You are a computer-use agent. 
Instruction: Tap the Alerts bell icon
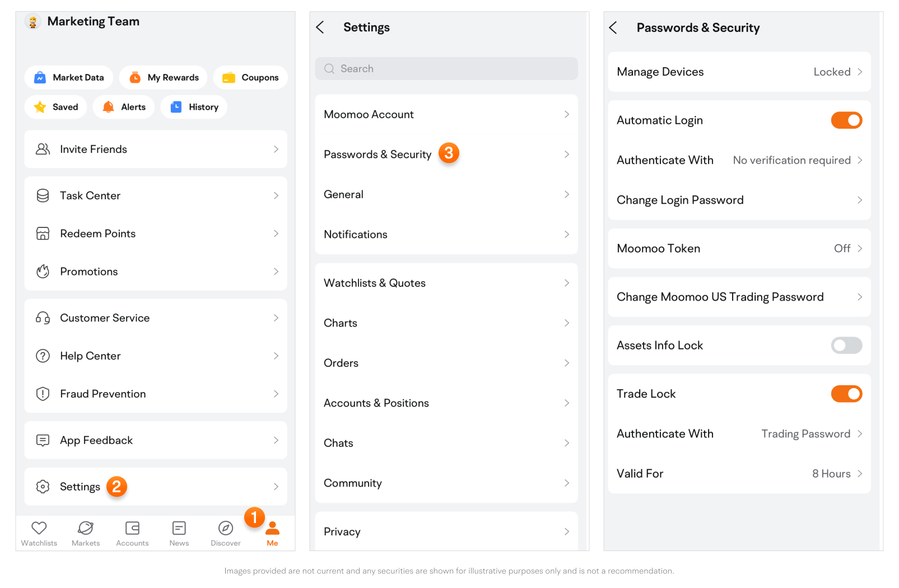[x=109, y=107]
